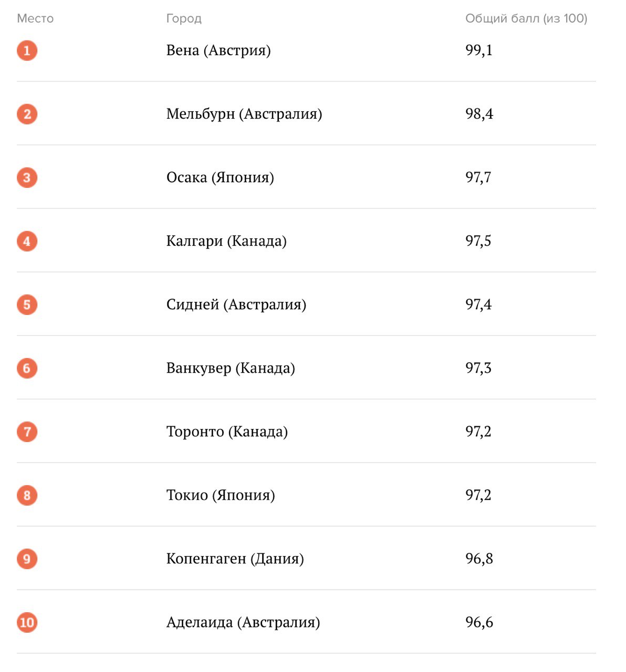626x672 pixels.
Task: Click the Город column header
Action: pos(184,19)
